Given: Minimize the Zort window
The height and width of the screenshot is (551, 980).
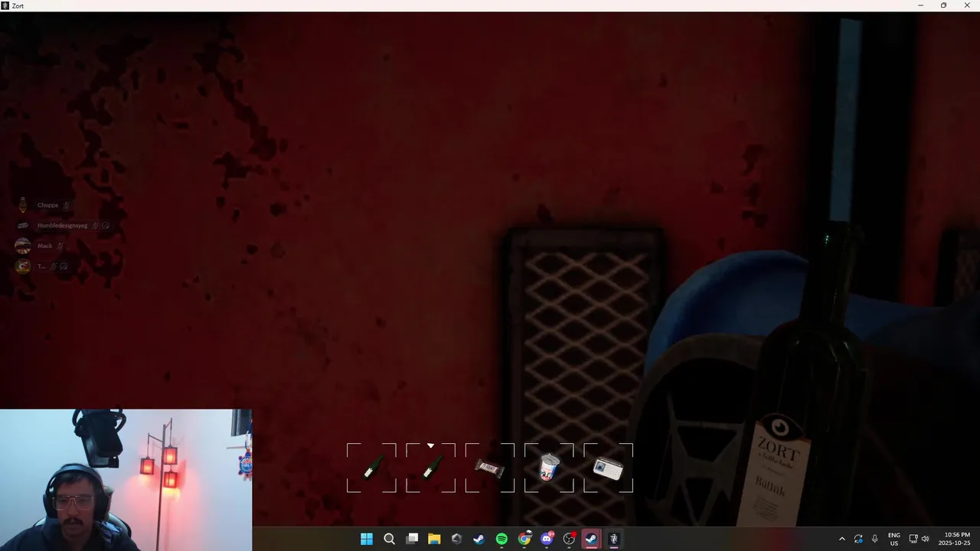Looking at the screenshot, I should 921,5.
